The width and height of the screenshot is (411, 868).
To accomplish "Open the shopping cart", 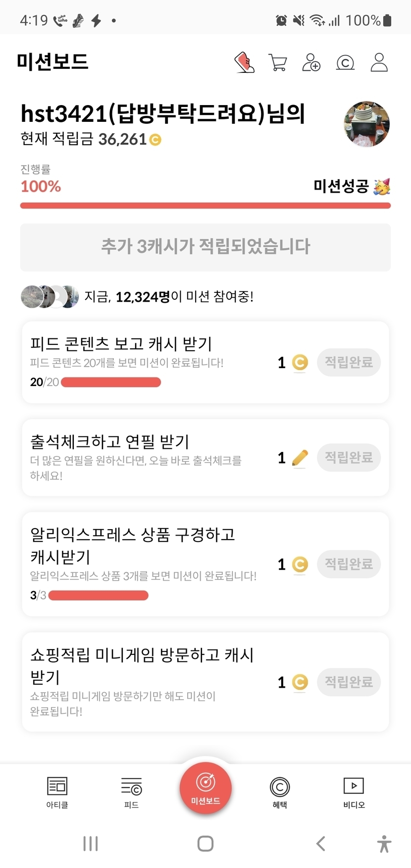I will (x=277, y=63).
